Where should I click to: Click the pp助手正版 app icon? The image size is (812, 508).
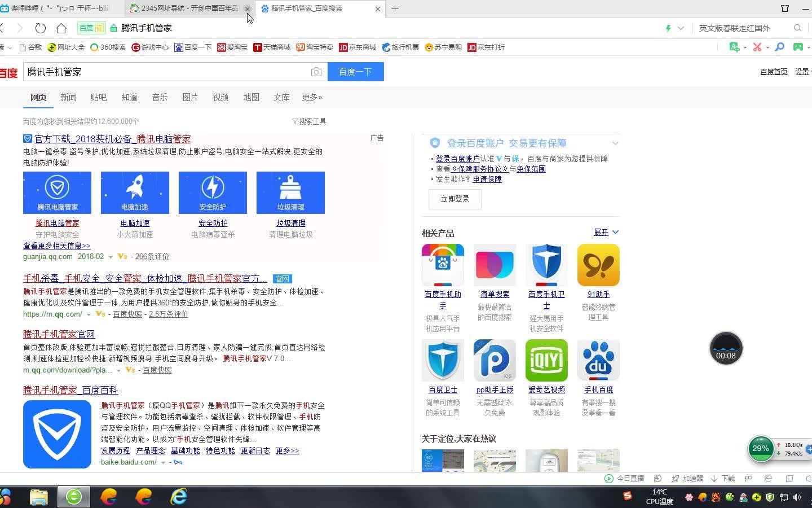(495, 360)
